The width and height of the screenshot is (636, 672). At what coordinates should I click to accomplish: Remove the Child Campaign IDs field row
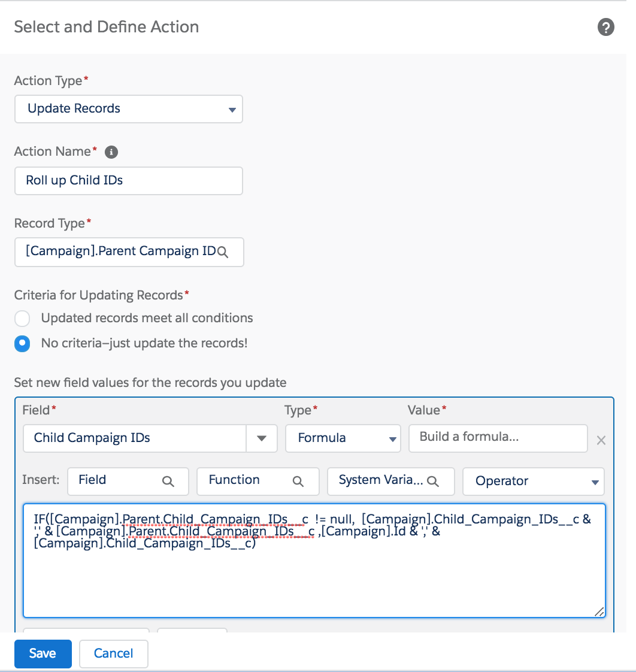(601, 440)
